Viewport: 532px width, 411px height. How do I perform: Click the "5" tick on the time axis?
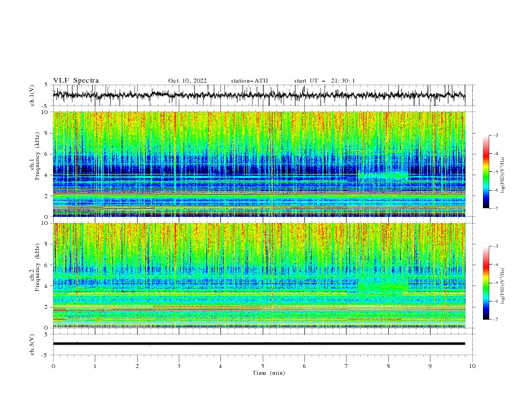pos(263,366)
